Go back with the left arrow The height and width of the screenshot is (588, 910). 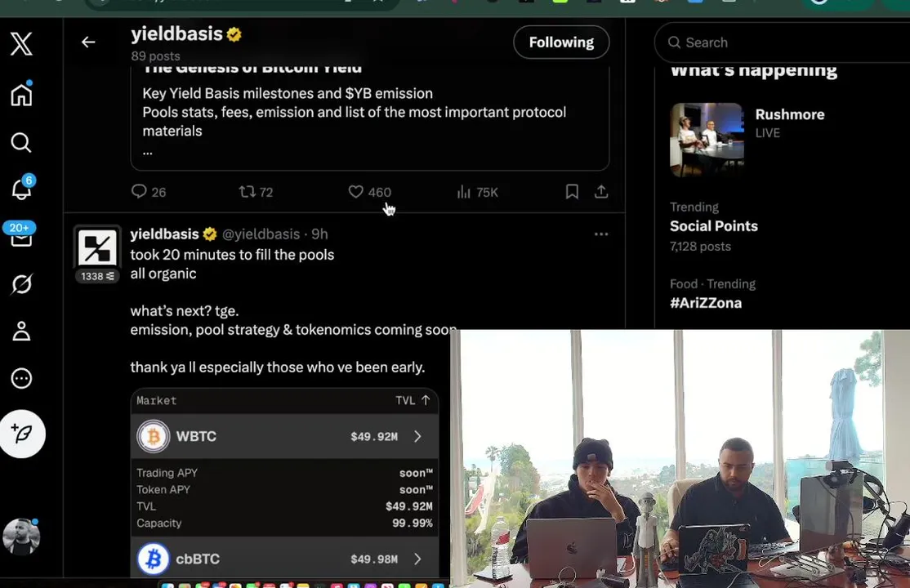point(88,42)
